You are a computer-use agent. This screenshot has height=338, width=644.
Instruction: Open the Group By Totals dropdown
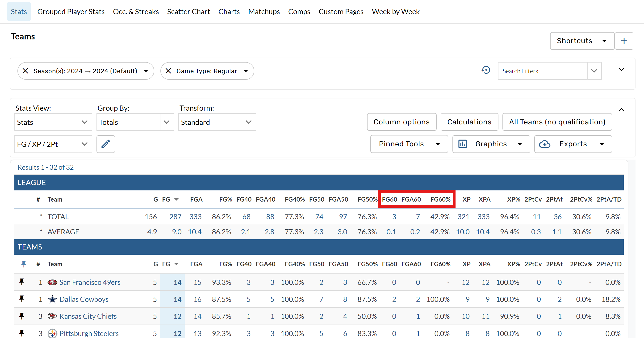pos(135,122)
